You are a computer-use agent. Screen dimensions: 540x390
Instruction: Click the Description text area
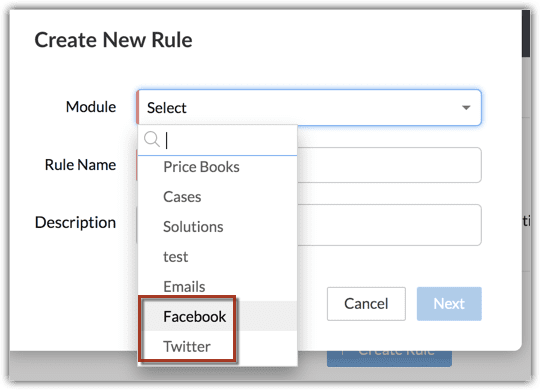point(389,225)
